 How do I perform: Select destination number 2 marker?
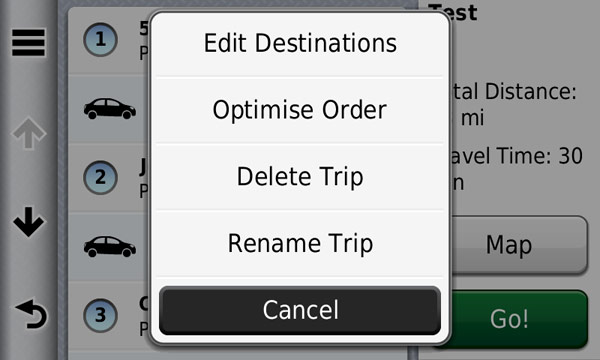pos(100,177)
